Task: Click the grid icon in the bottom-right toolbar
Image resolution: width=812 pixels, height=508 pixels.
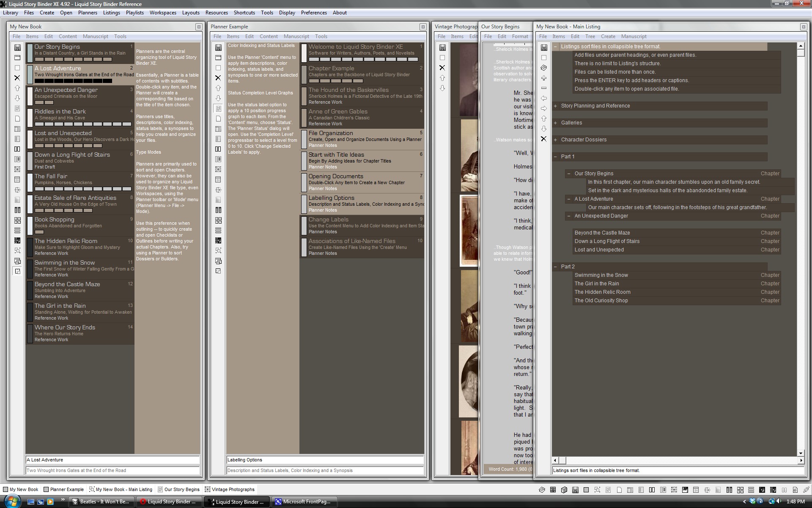Action: tap(553, 490)
